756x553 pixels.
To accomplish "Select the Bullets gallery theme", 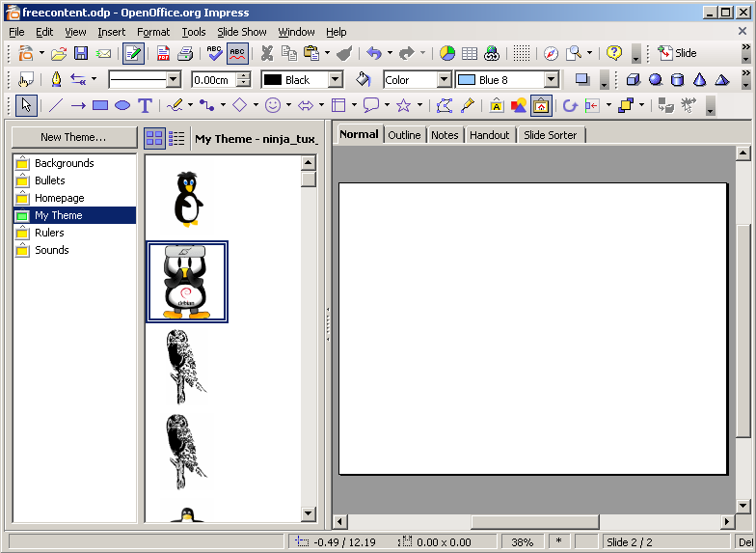I will (x=75, y=180).
